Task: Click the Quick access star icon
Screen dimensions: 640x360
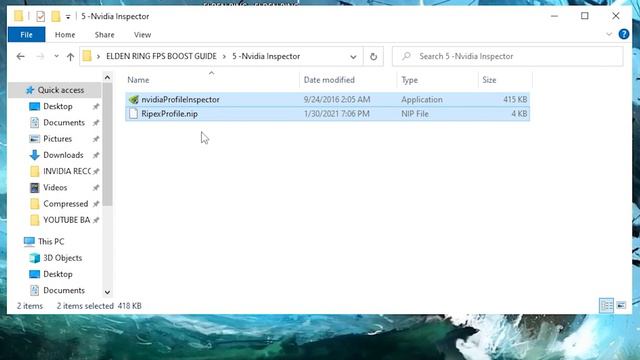Action: click(x=30, y=90)
